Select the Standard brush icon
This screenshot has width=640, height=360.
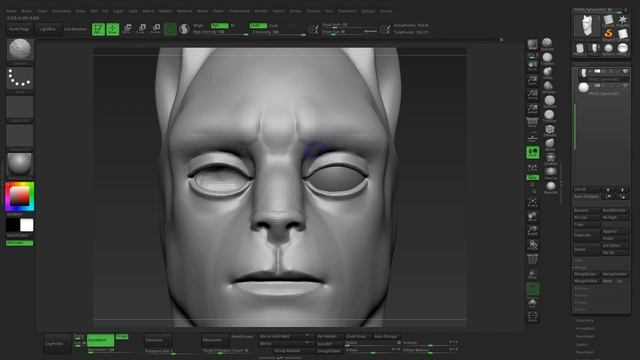[547, 43]
